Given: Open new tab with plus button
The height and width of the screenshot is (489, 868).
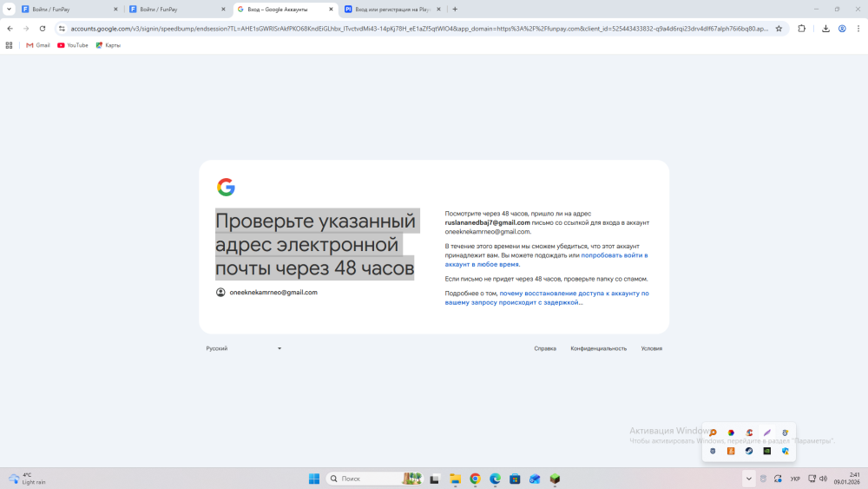Looking at the screenshot, I should click(455, 10).
